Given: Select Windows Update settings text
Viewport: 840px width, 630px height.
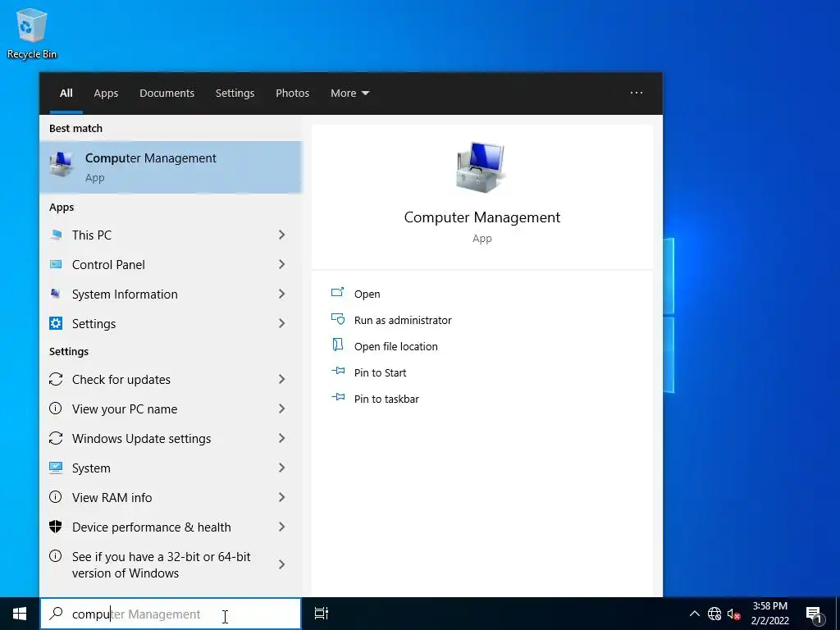Looking at the screenshot, I should click(x=141, y=438).
